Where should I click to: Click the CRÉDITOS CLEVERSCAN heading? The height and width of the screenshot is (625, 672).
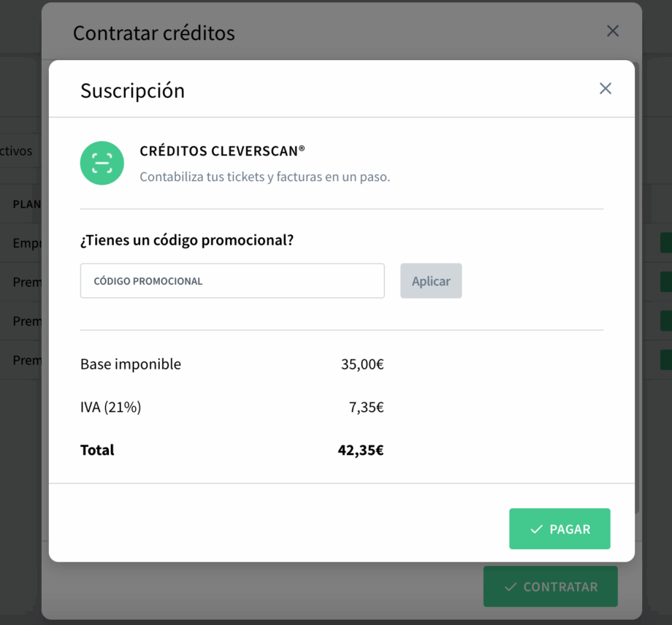222,151
